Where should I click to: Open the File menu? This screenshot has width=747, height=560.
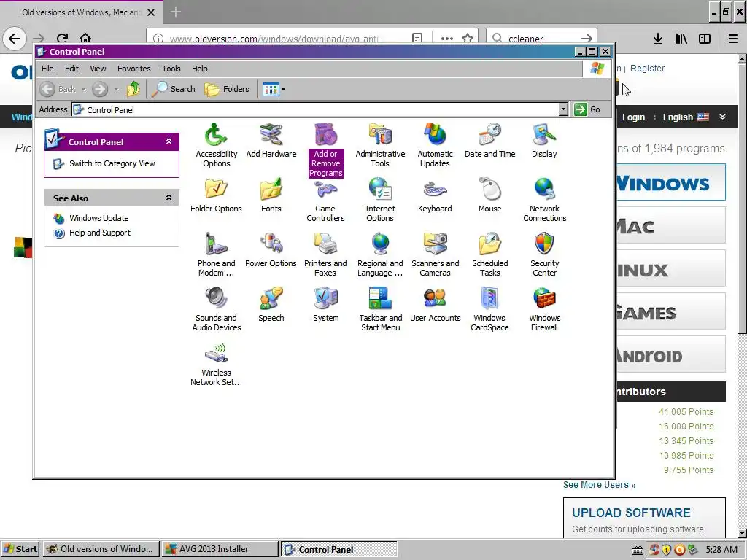tap(47, 69)
